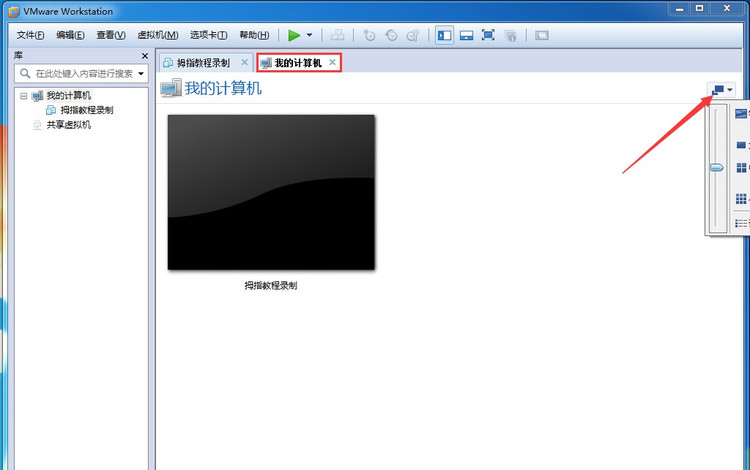Click the revert to snapshot icon

[x=391, y=35]
